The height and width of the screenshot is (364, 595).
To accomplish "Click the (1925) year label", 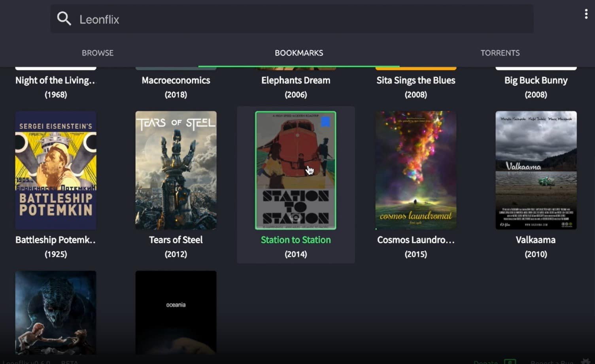I will click(x=56, y=254).
